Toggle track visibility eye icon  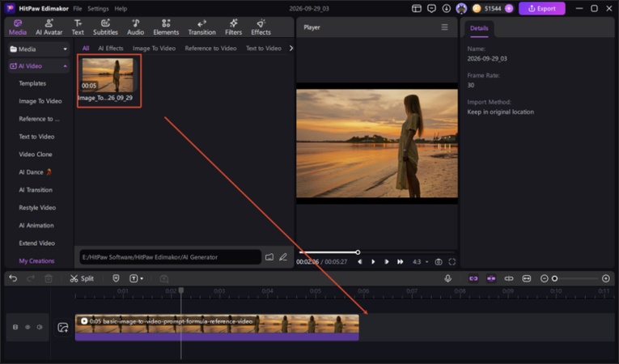point(28,327)
